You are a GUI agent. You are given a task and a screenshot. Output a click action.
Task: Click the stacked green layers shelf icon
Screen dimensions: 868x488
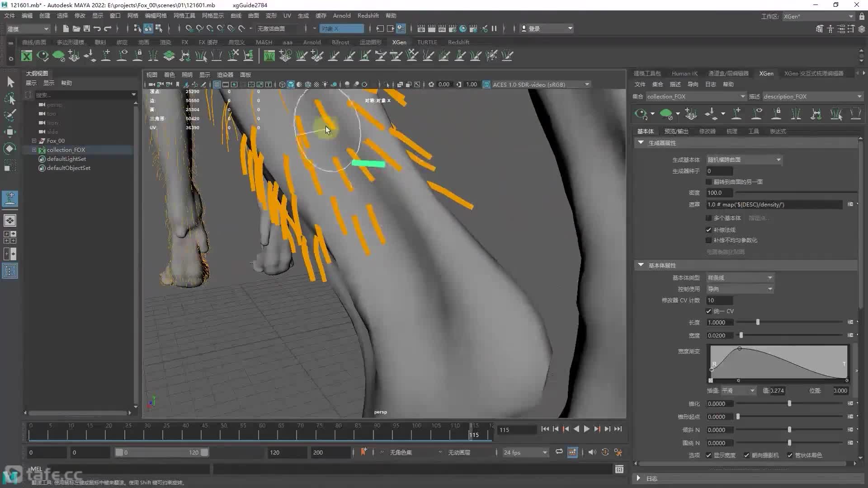[x=169, y=56]
